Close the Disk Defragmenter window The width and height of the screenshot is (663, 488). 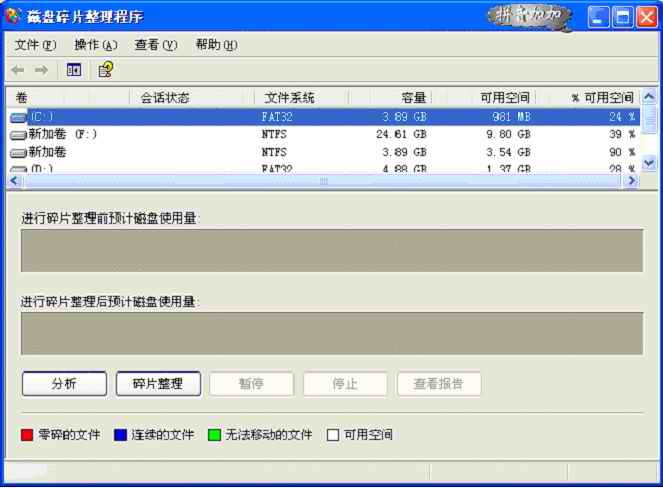coord(647,17)
